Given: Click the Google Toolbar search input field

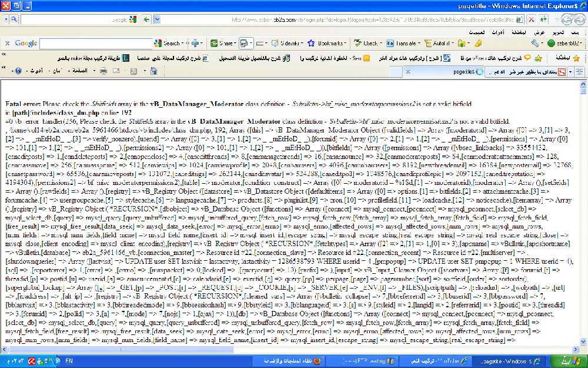Looking at the screenshot, I should coord(94,43).
